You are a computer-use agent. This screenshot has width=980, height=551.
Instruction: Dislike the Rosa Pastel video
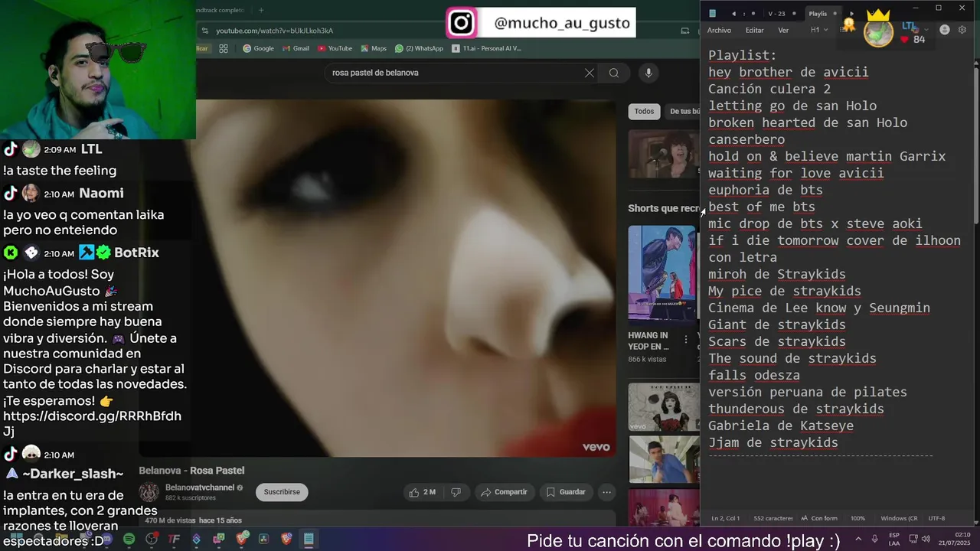pyautogui.click(x=456, y=492)
